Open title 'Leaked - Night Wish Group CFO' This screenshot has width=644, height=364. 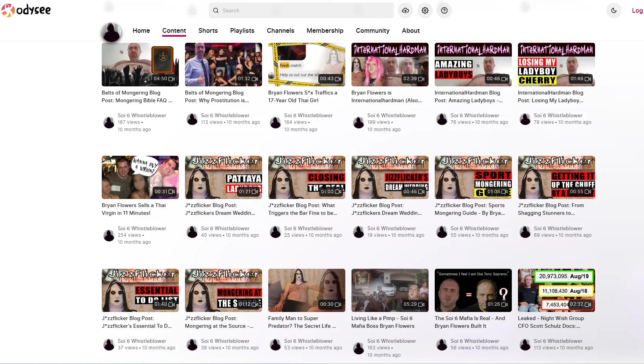tap(551, 322)
